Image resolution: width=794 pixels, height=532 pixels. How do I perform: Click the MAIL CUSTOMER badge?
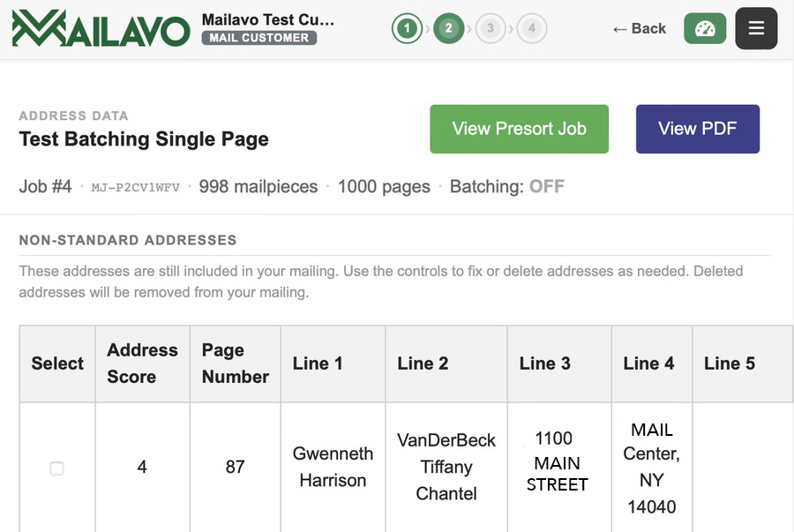click(x=258, y=38)
